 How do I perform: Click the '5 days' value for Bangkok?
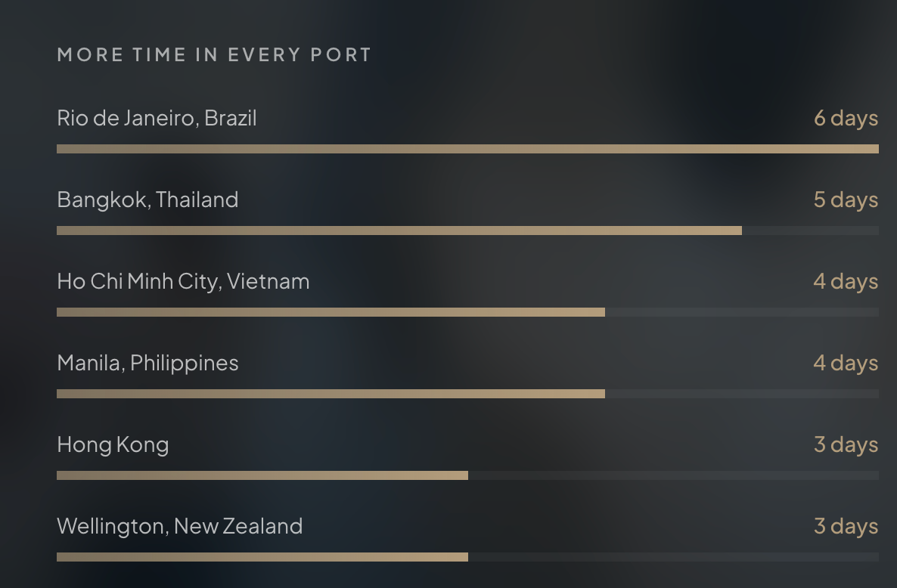click(846, 200)
